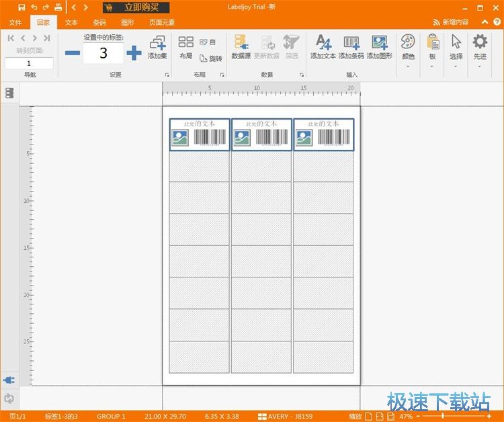This screenshot has width=504, height=422.
Task: Expand the Advanced (先进) gear dropdown
Action: coord(480,66)
